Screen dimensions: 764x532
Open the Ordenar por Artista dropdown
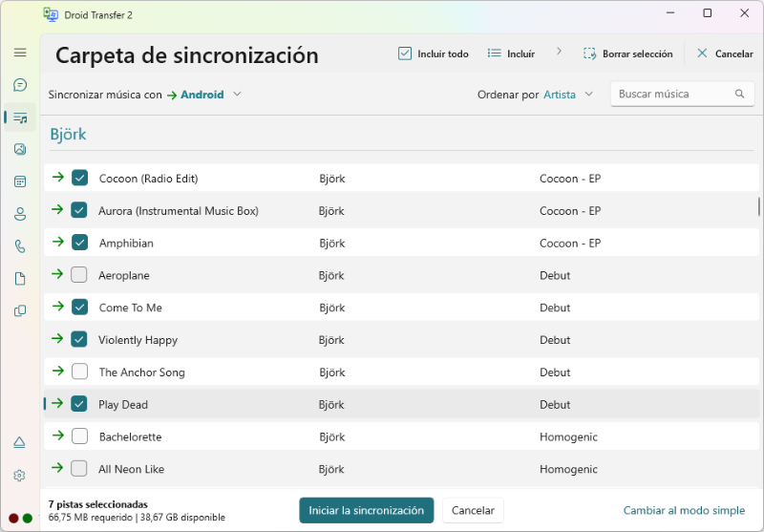point(568,95)
